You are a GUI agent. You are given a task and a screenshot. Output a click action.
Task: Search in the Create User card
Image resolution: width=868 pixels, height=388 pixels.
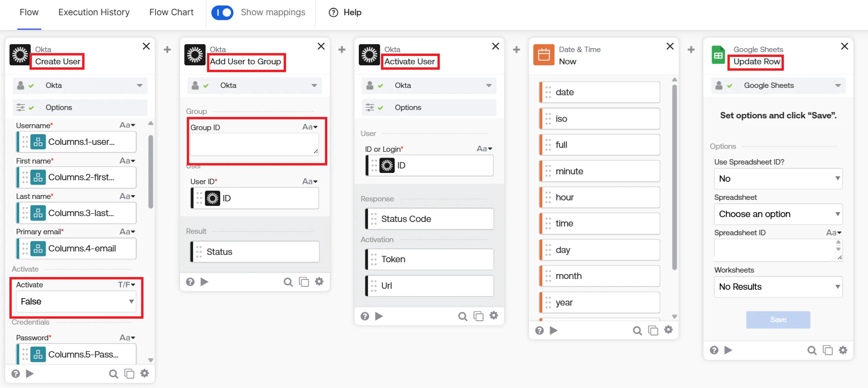pyautogui.click(x=114, y=374)
